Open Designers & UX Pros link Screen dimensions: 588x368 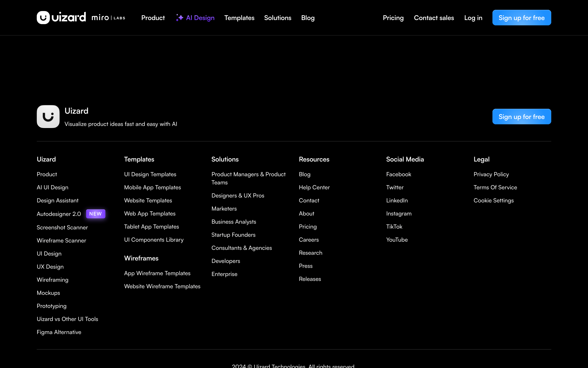coord(238,195)
